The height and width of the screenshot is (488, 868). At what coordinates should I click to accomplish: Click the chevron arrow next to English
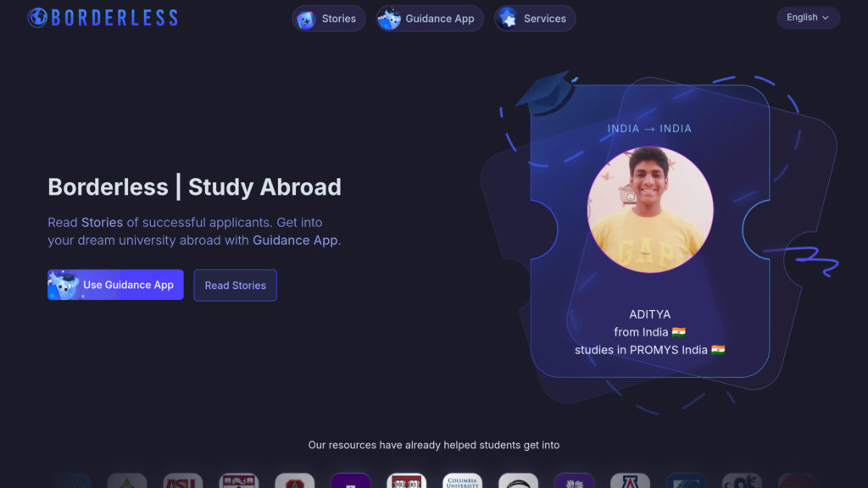(826, 18)
